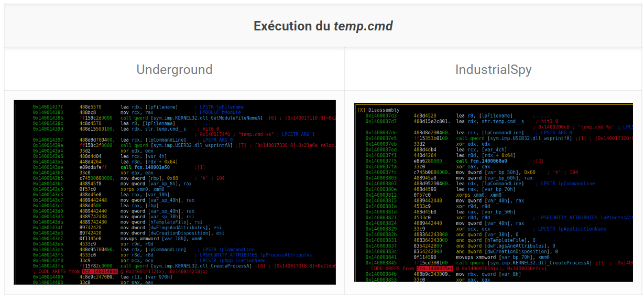This screenshot has width=644, height=299.
Task: Click GetModuleFileNameA call in Underground listing
Action: point(191,118)
